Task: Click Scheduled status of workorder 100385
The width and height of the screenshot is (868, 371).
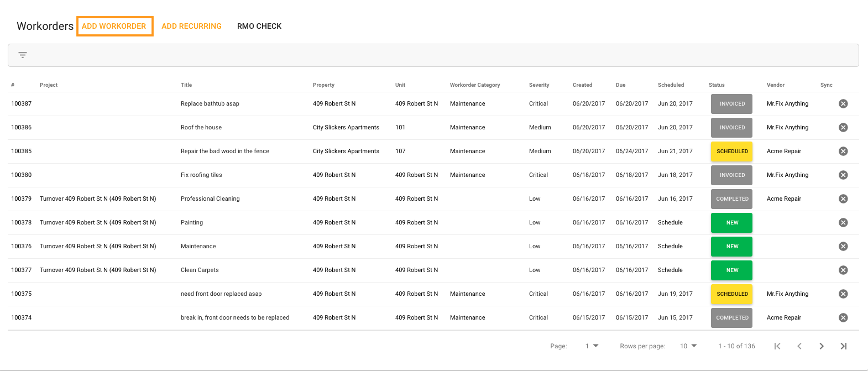Action: tap(732, 151)
